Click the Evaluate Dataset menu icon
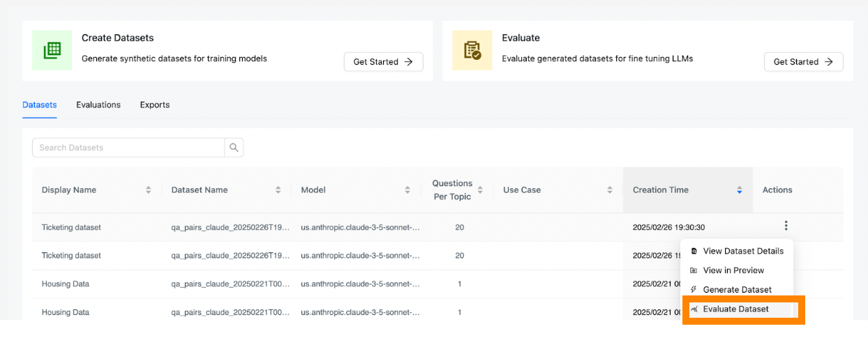This screenshot has height=347, width=868. point(694,309)
